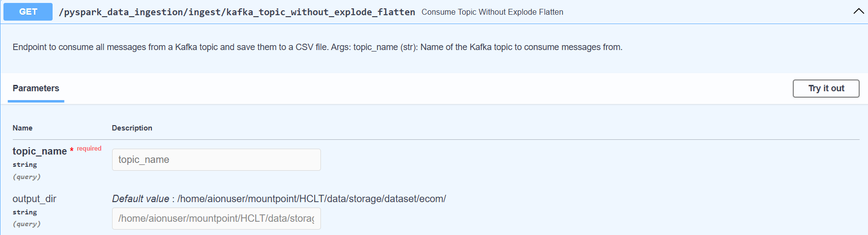This screenshot has height=235, width=868.
Task: Click the output_dir parameter label
Action: coord(34,199)
